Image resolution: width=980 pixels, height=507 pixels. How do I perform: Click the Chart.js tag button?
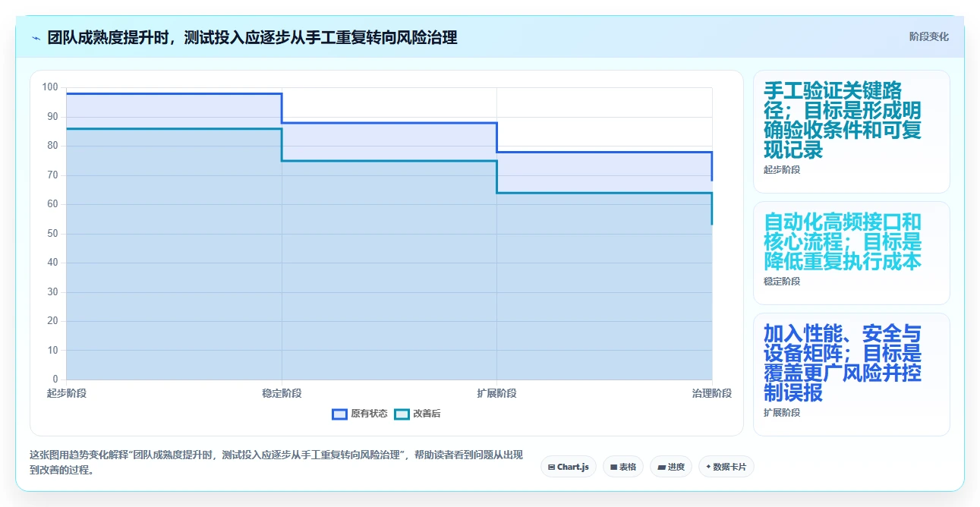(569, 467)
